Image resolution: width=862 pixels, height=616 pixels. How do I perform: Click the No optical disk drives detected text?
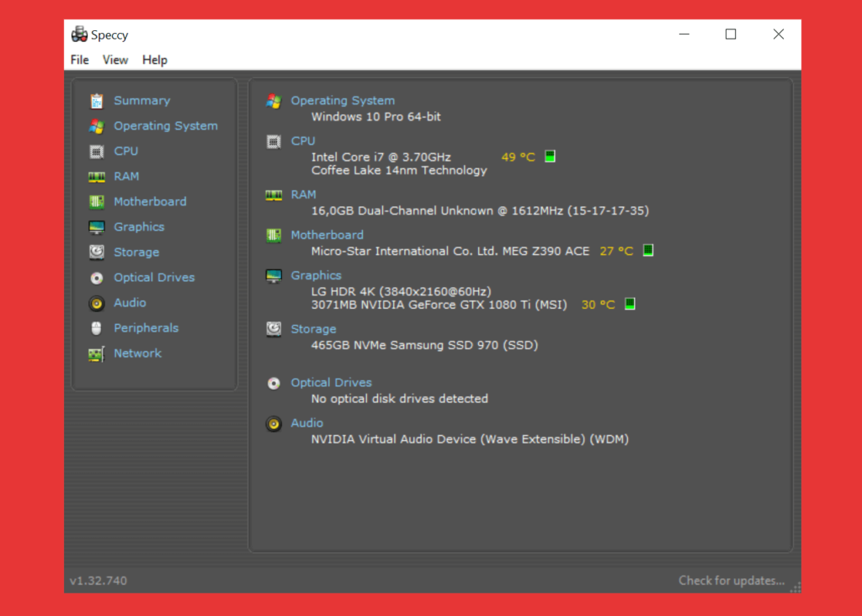click(400, 398)
